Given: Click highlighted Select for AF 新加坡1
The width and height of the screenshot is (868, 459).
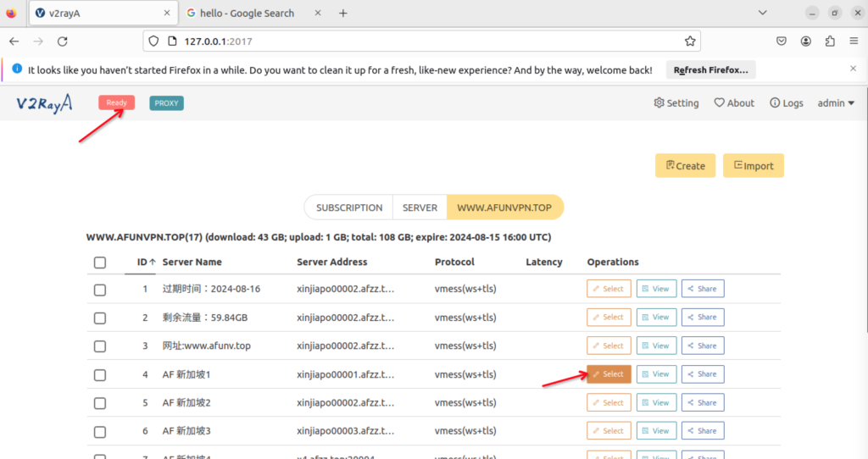Looking at the screenshot, I should point(609,373).
